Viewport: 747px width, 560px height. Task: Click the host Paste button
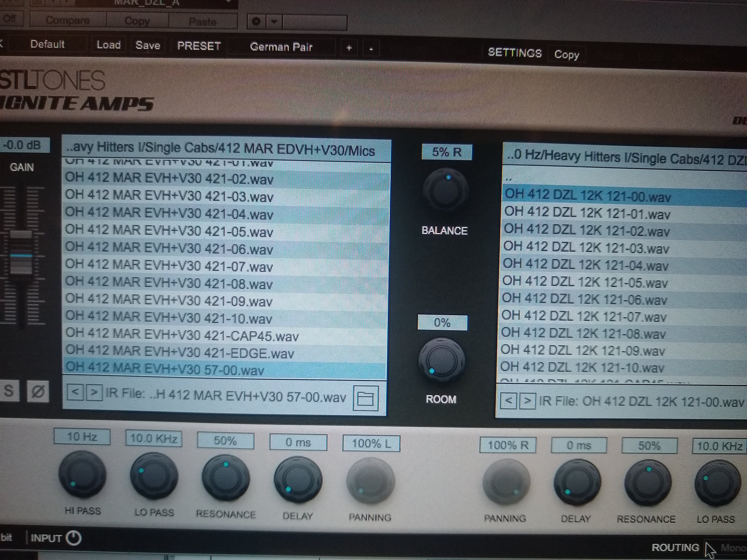203,22
